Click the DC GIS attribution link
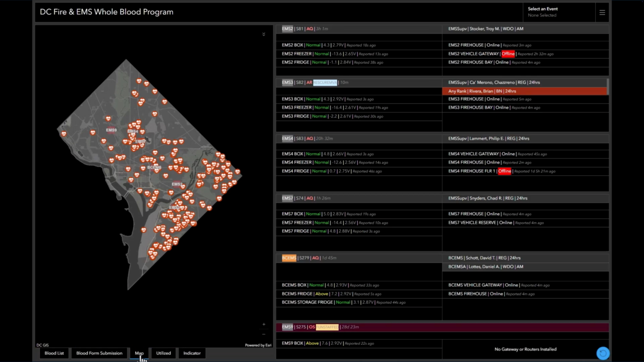The height and width of the screenshot is (362, 644). click(42, 345)
